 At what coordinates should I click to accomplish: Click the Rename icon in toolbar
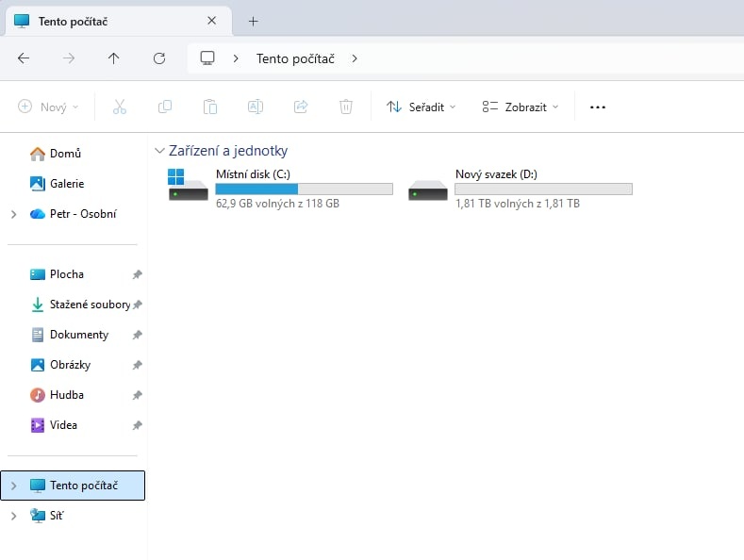click(255, 107)
